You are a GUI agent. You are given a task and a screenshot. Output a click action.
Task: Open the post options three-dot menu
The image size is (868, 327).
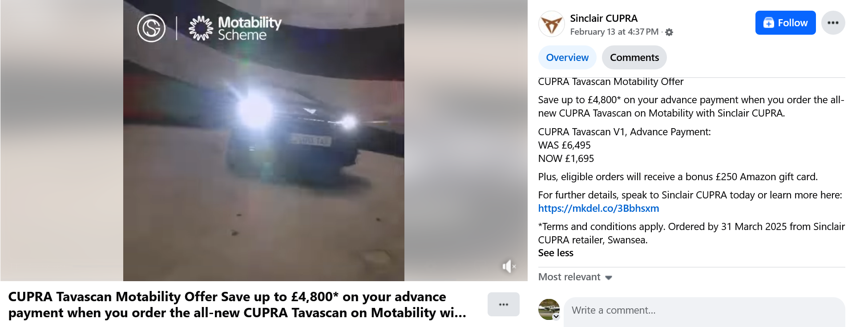click(833, 23)
